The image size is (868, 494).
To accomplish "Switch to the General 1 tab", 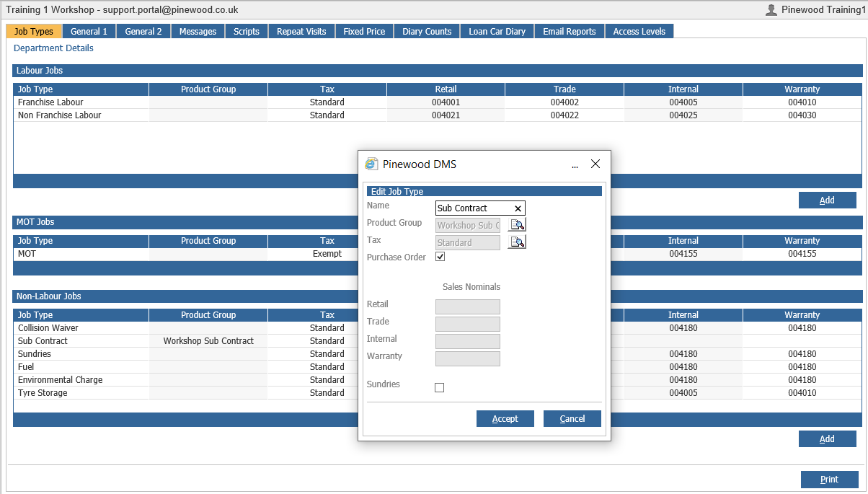I will coord(89,31).
